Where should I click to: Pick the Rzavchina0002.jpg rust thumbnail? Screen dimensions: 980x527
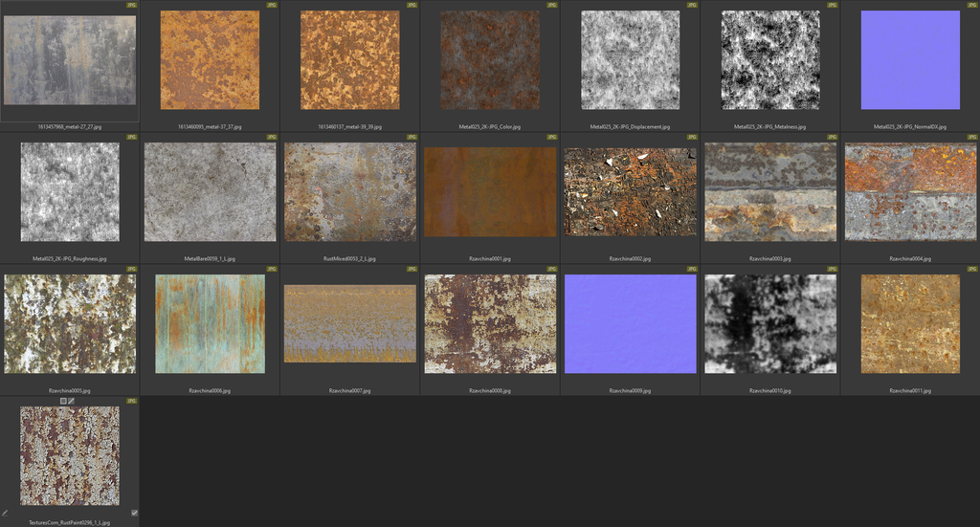point(630,192)
